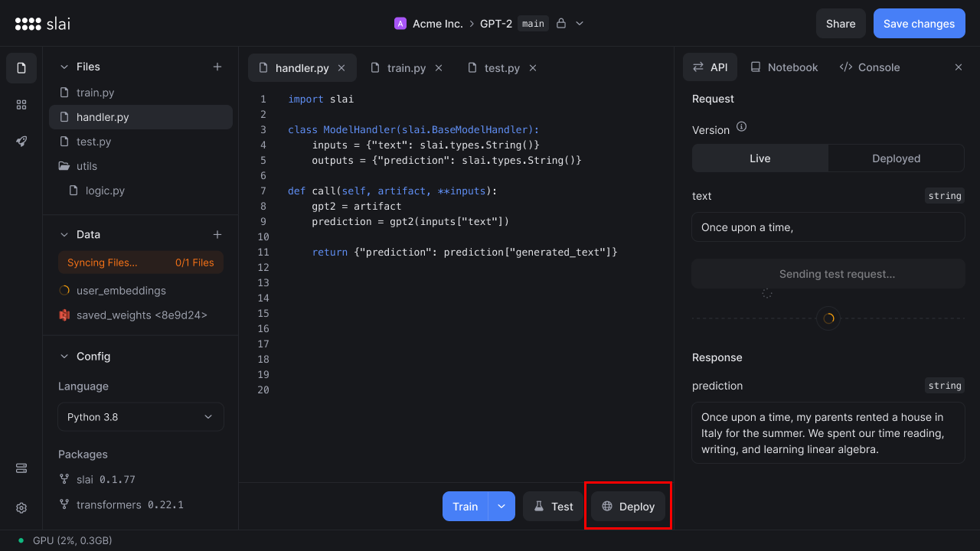Click the Test button
980x551 pixels.
(x=553, y=507)
